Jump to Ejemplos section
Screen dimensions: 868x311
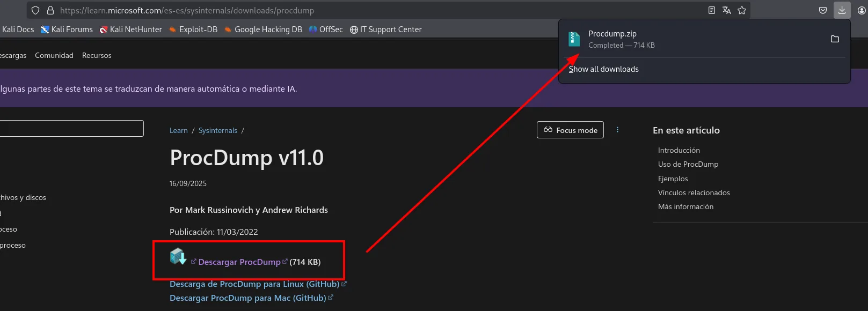(673, 179)
